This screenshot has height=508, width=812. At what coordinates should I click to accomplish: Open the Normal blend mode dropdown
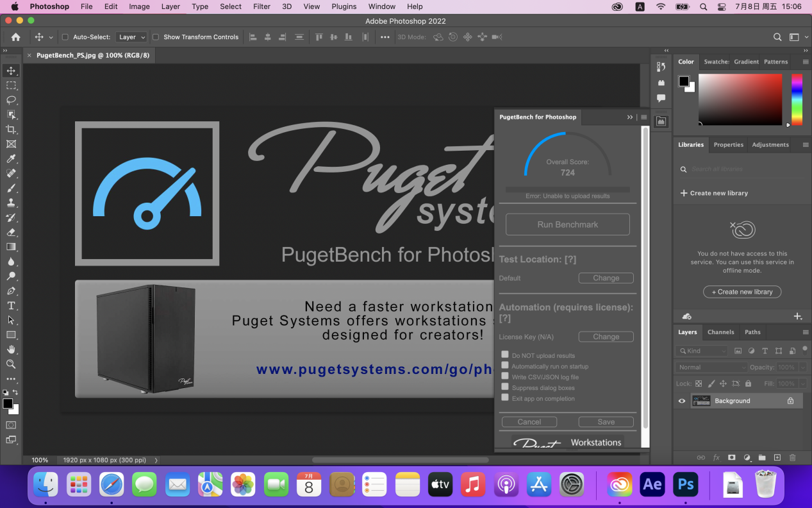[711, 368]
